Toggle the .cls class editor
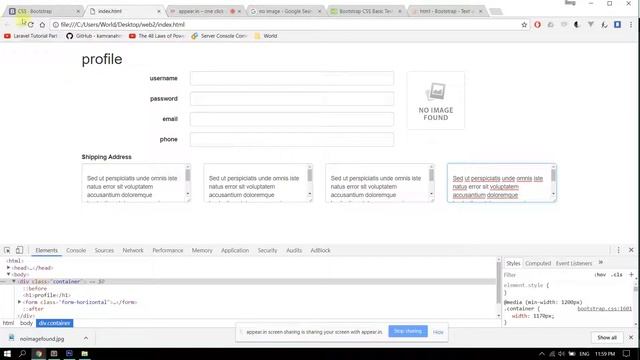Screen dimensions: 640x360 coord(617,275)
